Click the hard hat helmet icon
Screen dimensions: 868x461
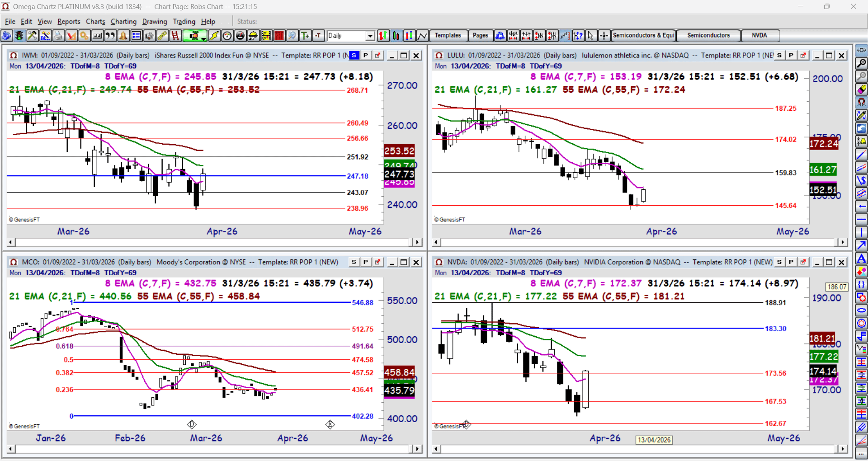(253, 36)
